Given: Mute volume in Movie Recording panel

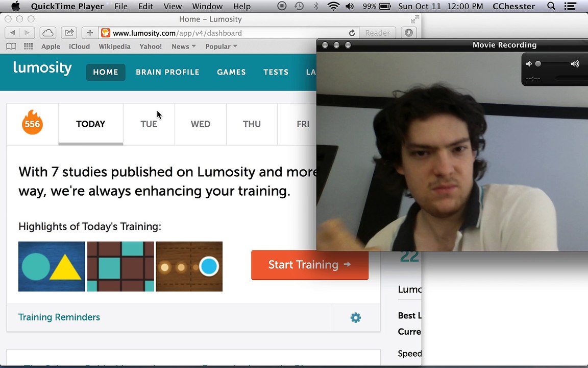Looking at the screenshot, I should (529, 64).
